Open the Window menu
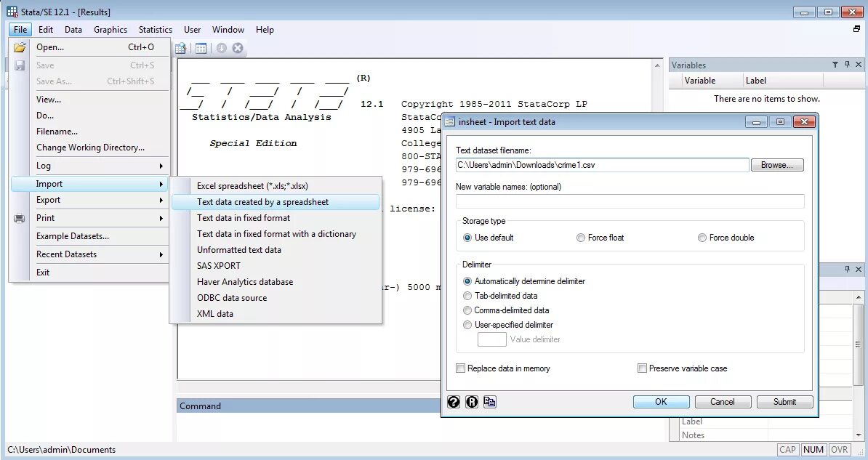 click(x=228, y=29)
